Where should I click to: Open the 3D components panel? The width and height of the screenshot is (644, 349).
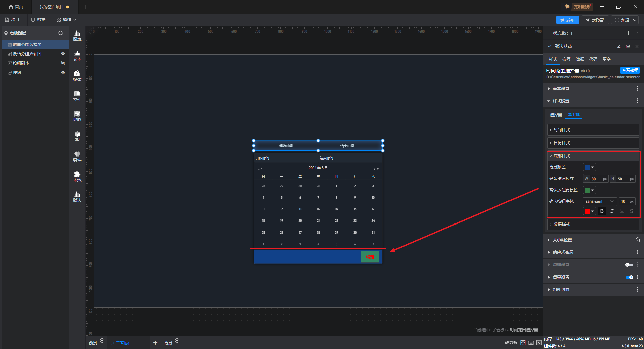tap(77, 136)
